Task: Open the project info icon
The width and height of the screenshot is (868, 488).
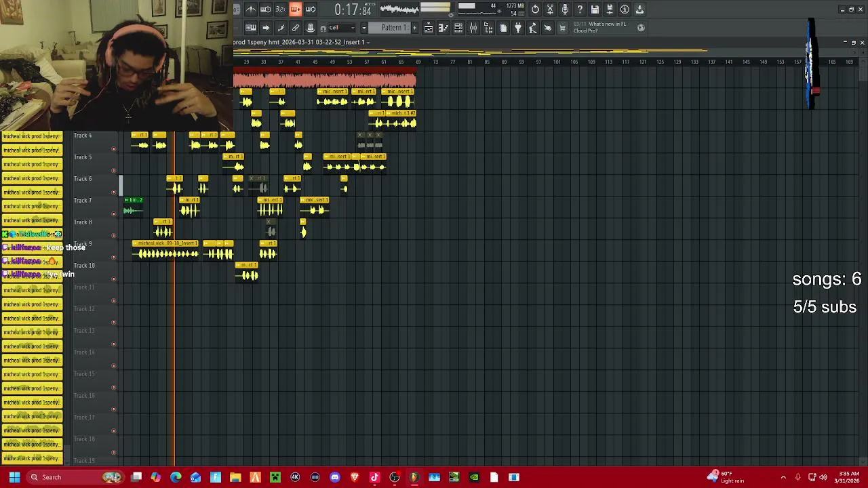Action: click(x=625, y=9)
